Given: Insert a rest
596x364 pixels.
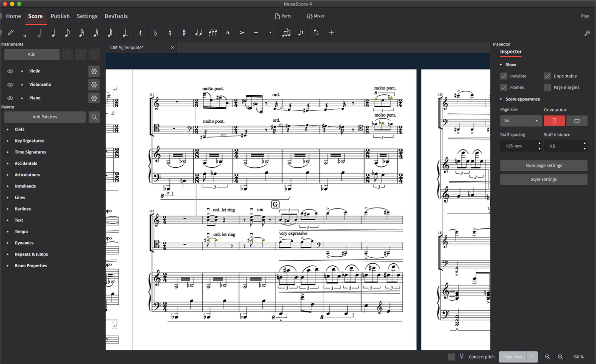Looking at the screenshot, I should 140,33.
